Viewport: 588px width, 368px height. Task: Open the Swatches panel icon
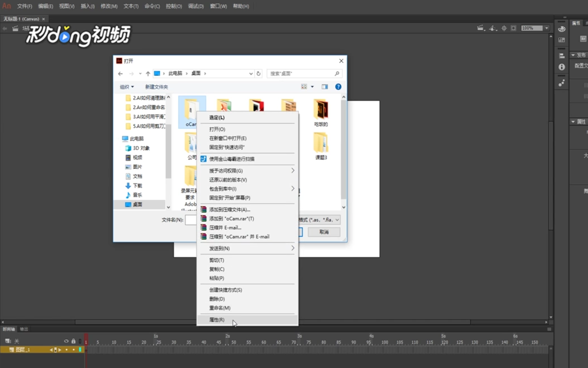(561, 40)
